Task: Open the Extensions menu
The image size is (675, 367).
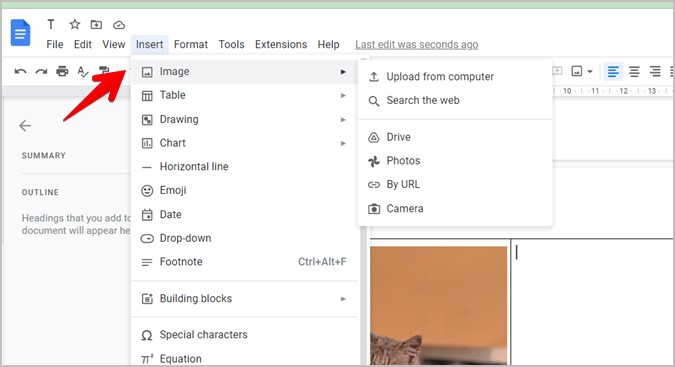Action: [281, 44]
